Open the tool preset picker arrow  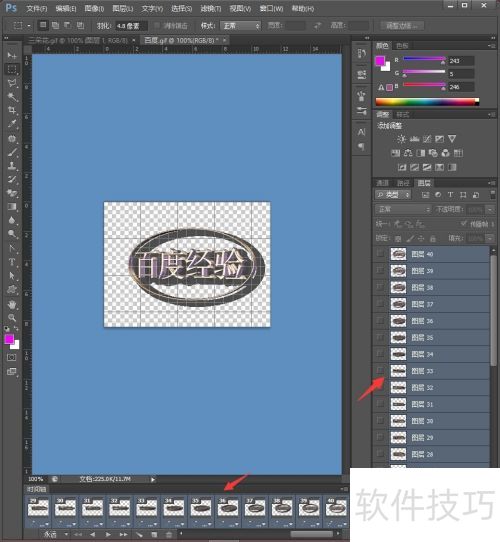coord(29,26)
